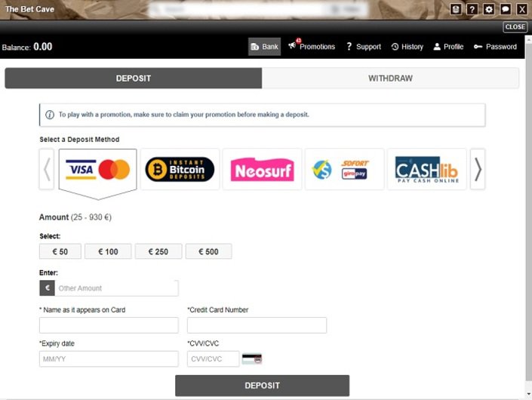
Task: Click the question mark help icon
Action: [472, 9]
